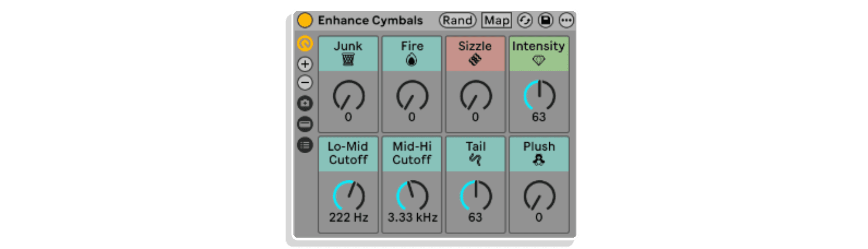Select the Lo-Mid Cutoff macro header

pyautogui.click(x=348, y=154)
